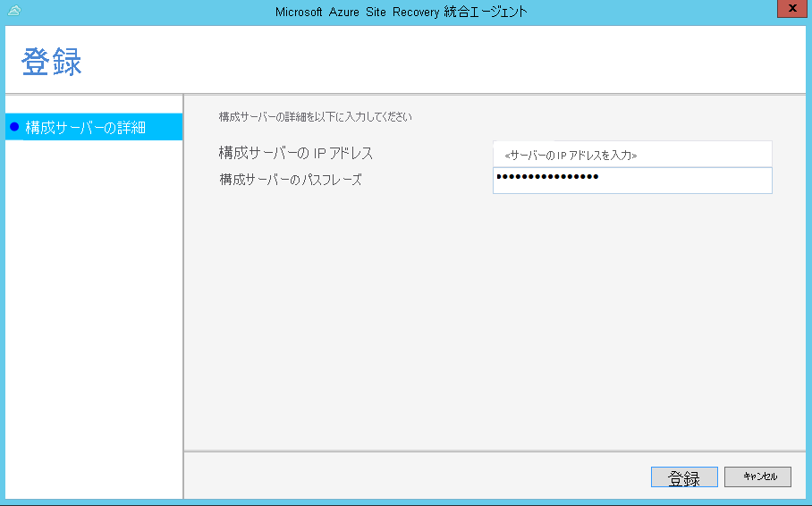The width and height of the screenshot is (812, 506).
Task: Select 構成サーバーの詳細 step in sidebar
Action: point(94,127)
